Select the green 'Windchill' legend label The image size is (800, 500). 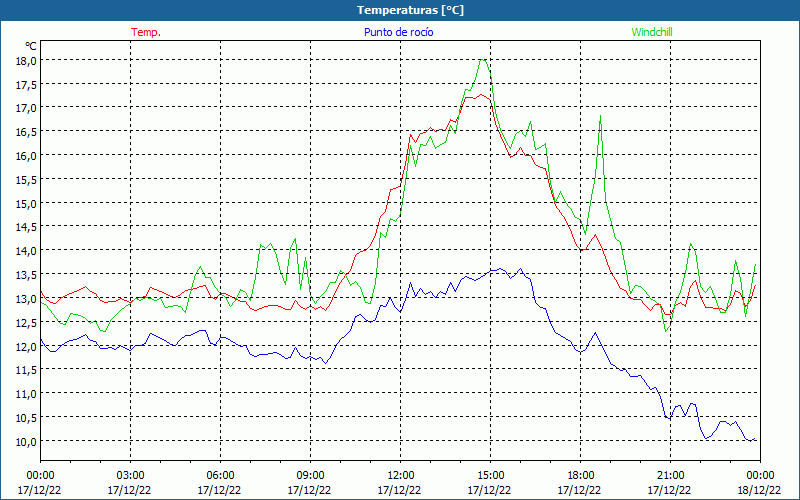pyautogui.click(x=652, y=32)
